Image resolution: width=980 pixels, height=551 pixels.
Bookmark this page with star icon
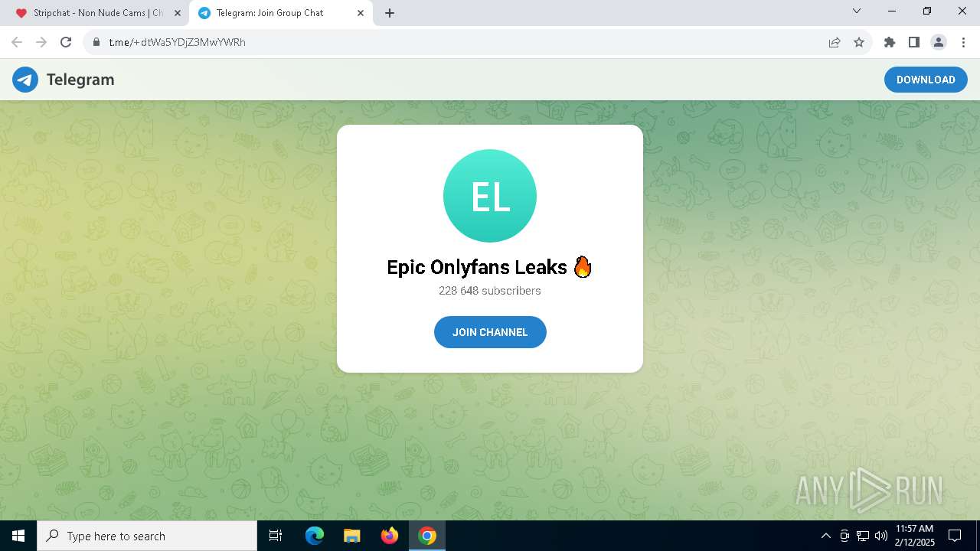[x=859, y=42]
